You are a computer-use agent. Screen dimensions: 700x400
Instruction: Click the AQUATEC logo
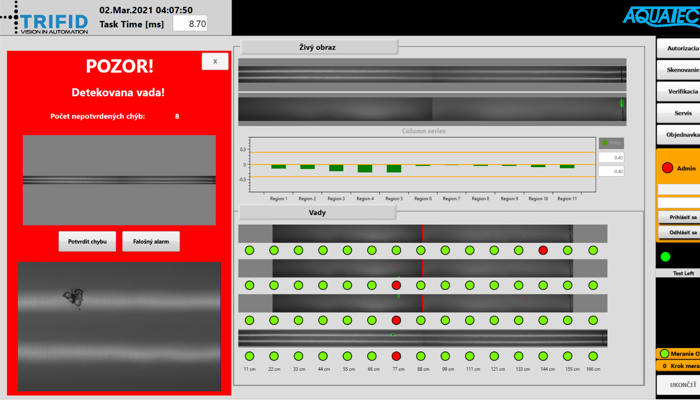coord(658,15)
